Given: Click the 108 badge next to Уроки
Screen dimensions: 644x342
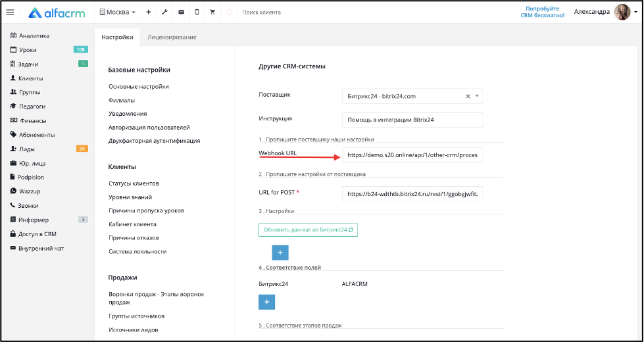Looking at the screenshot, I should click(x=81, y=50).
